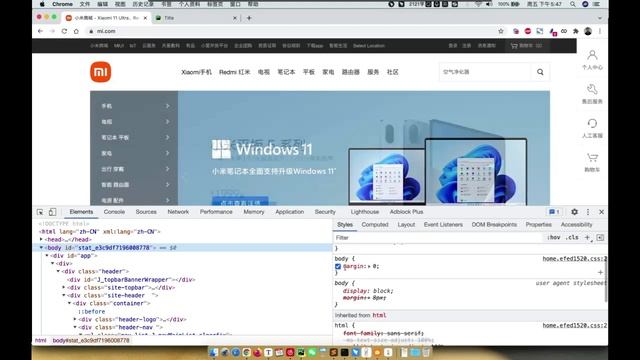Switch to the Console tab
This screenshot has width=640, height=360.
pos(114,212)
